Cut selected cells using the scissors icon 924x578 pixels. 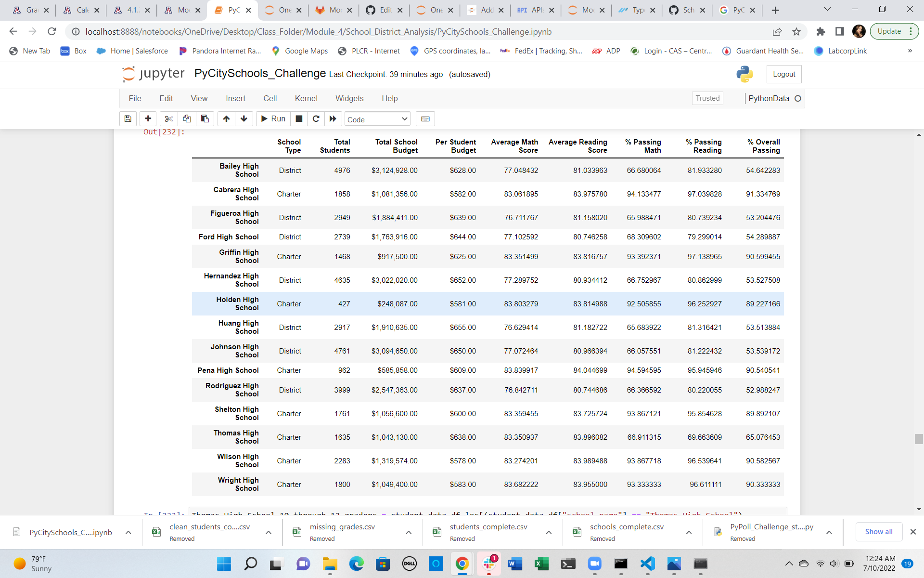168,118
